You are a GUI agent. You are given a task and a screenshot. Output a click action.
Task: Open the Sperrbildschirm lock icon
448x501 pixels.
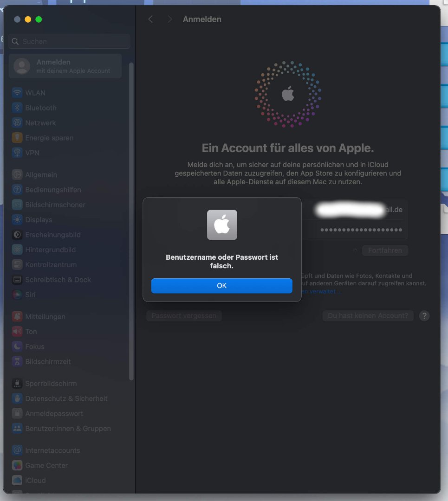coord(17,384)
